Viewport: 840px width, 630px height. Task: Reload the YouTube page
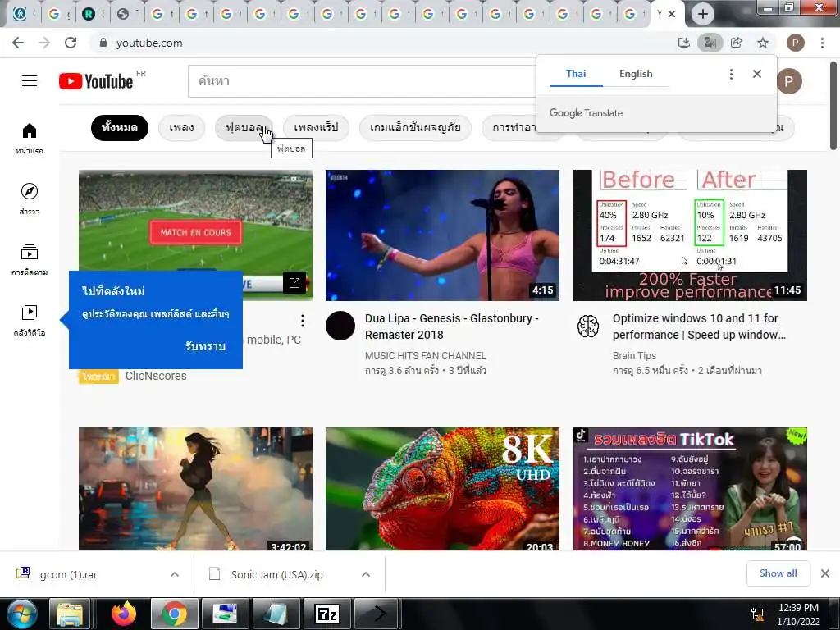pyautogui.click(x=71, y=43)
